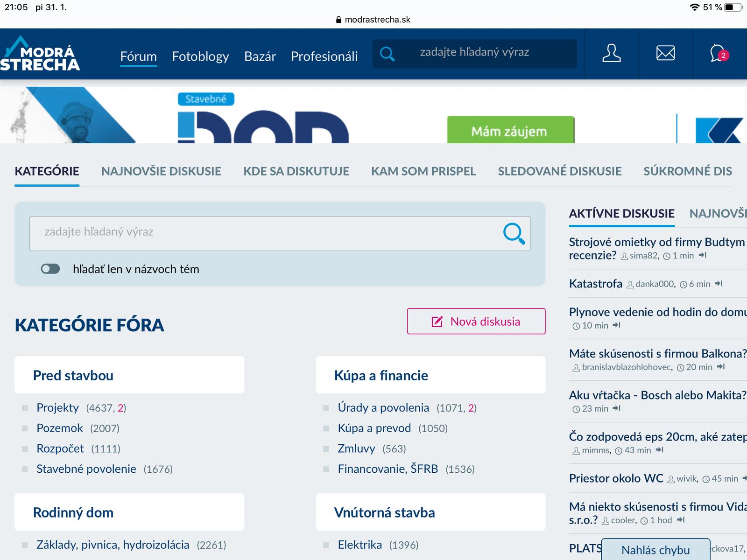The height and width of the screenshot is (560, 747).
Task: Open Bazár from the main navigation
Action: pyautogui.click(x=260, y=56)
